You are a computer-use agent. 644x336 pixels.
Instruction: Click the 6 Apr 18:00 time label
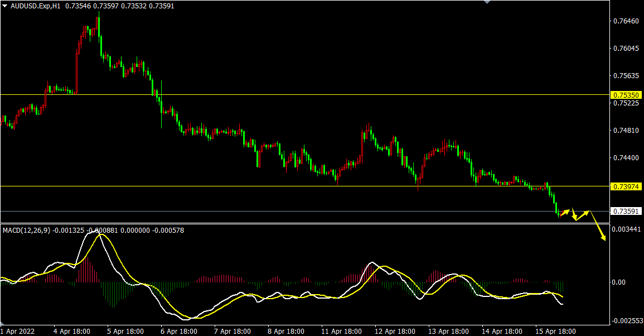(x=179, y=331)
